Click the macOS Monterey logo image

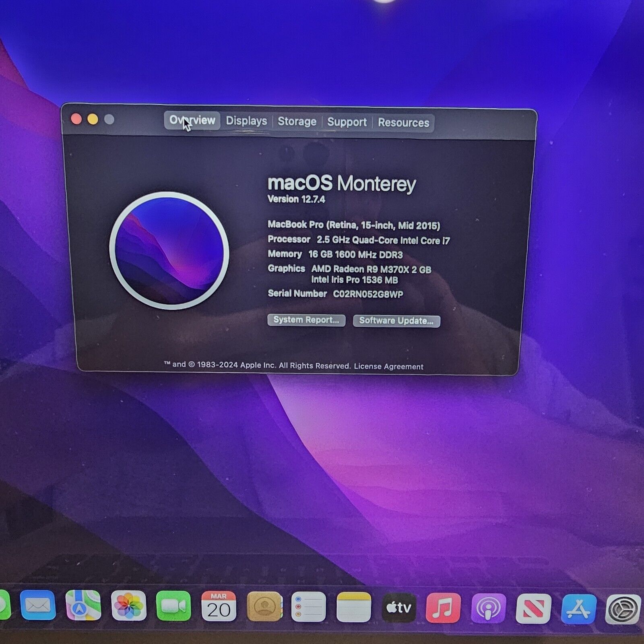169,250
